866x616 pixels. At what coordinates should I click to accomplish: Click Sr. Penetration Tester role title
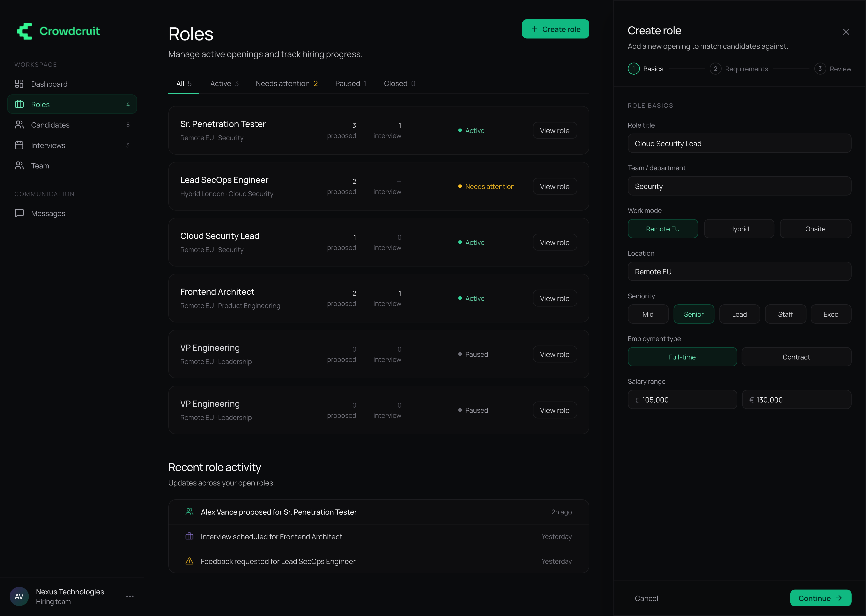(223, 124)
